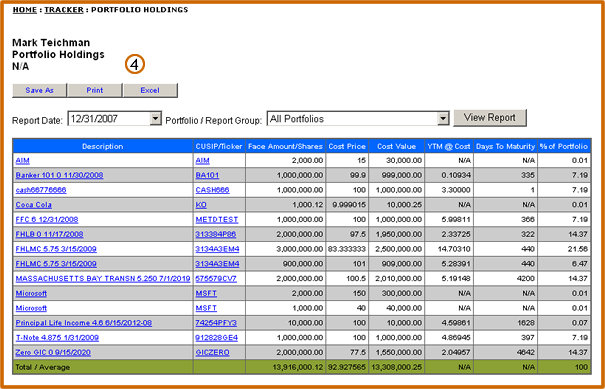Select the YTM @ Cost column header
Screen dimensions: 605x389
[x=449, y=146]
